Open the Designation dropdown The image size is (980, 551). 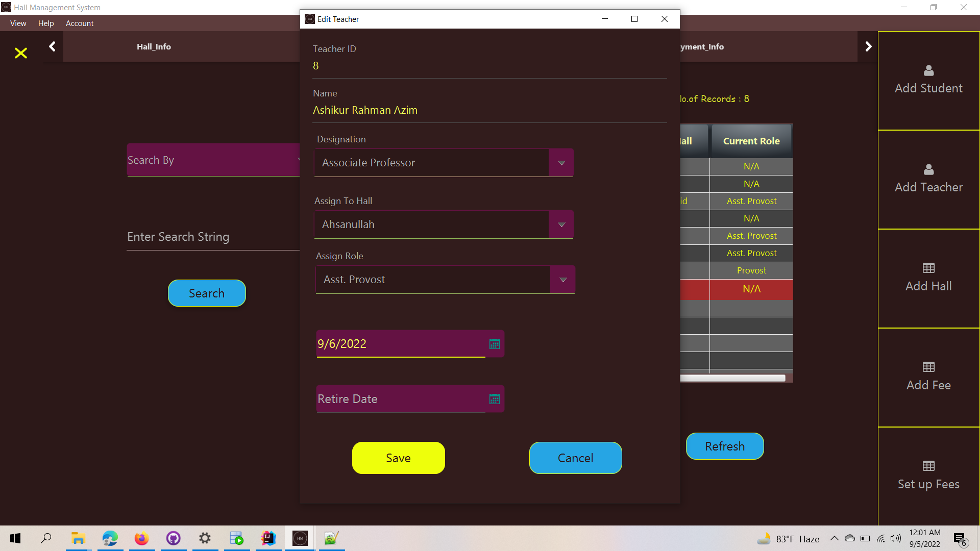point(561,162)
